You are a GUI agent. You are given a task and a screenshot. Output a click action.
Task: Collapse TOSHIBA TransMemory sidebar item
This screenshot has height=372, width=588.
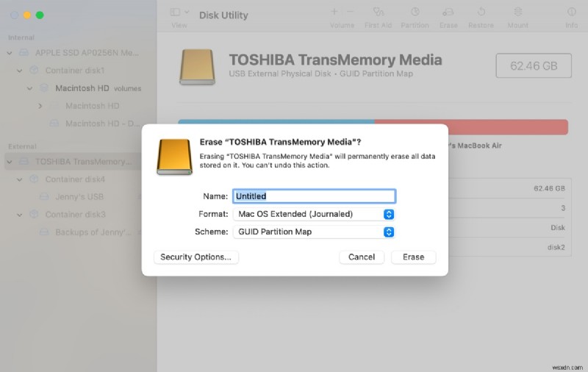pos(10,162)
